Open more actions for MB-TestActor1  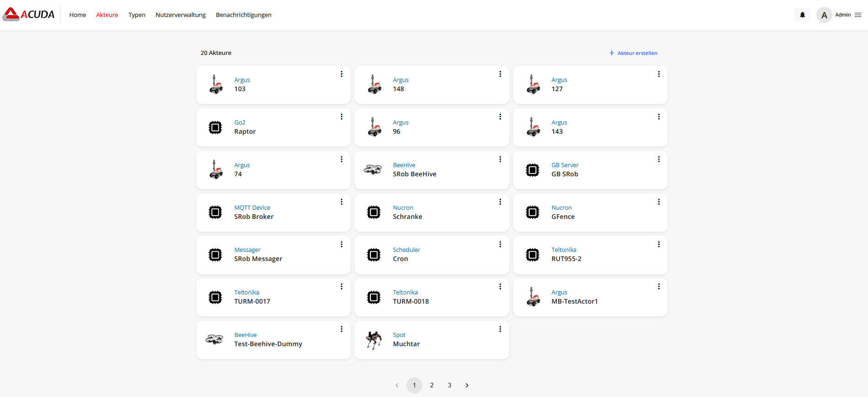point(659,287)
